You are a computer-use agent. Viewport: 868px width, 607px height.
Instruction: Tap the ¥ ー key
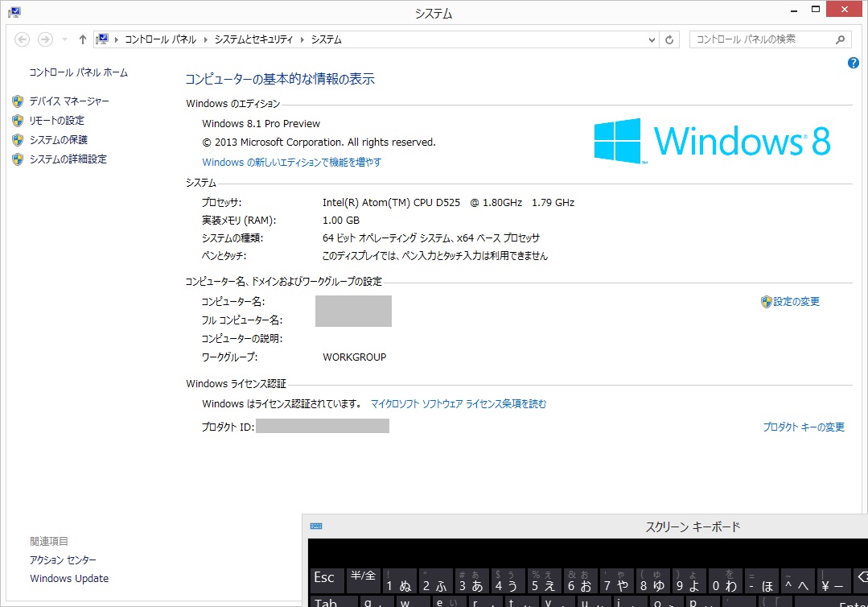tap(833, 580)
